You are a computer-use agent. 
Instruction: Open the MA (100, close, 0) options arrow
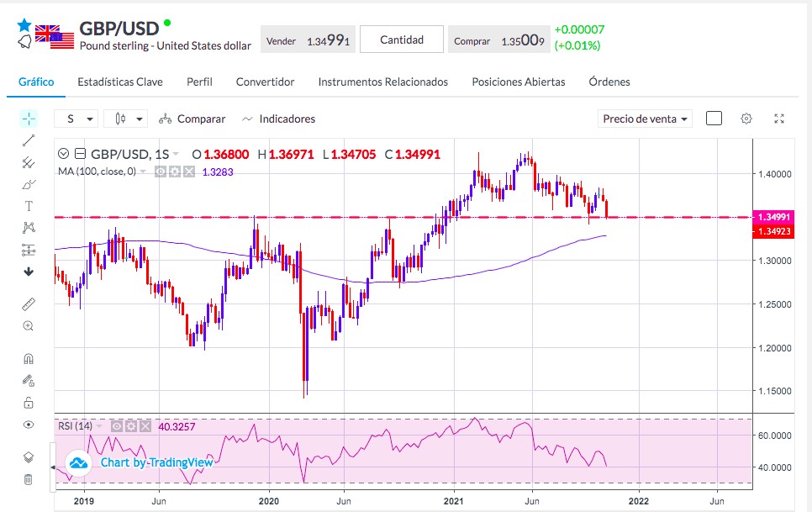tap(144, 172)
